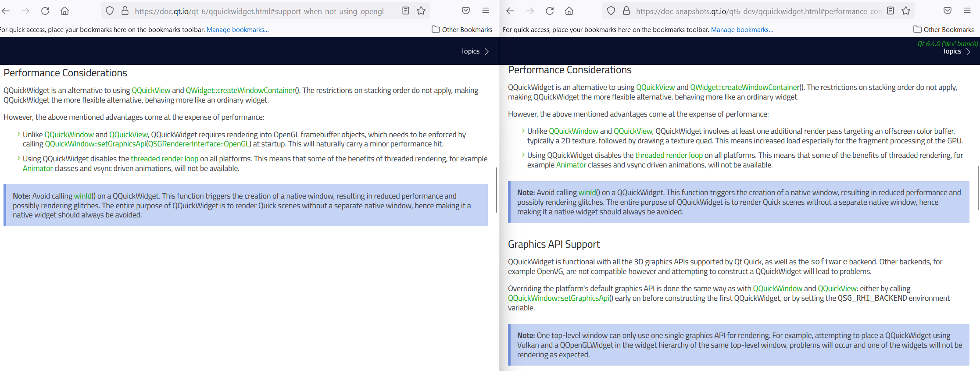Click the padlock site info icon in the left browser

click(x=125, y=11)
